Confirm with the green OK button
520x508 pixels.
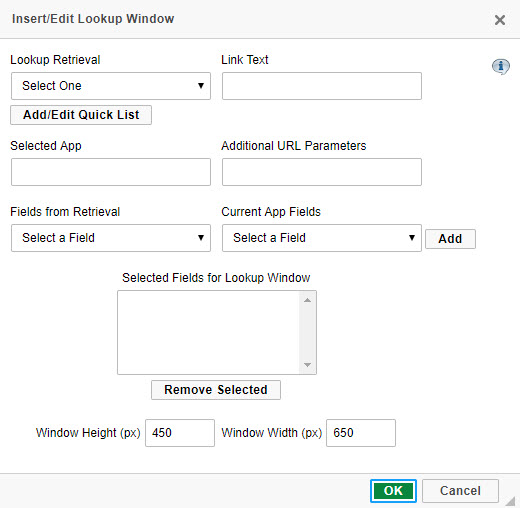pyautogui.click(x=393, y=491)
